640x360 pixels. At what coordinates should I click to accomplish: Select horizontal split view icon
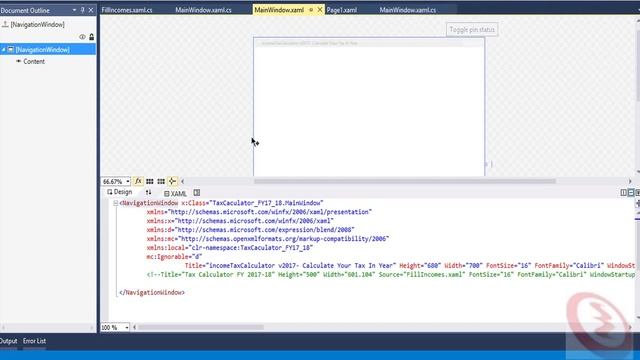(631, 192)
